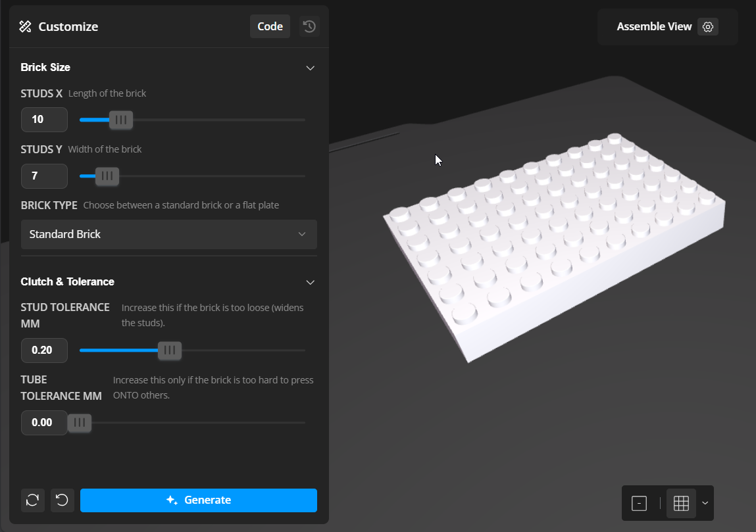
Task: Collapse the Clutch & Tolerance section
Action: click(x=310, y=282)
